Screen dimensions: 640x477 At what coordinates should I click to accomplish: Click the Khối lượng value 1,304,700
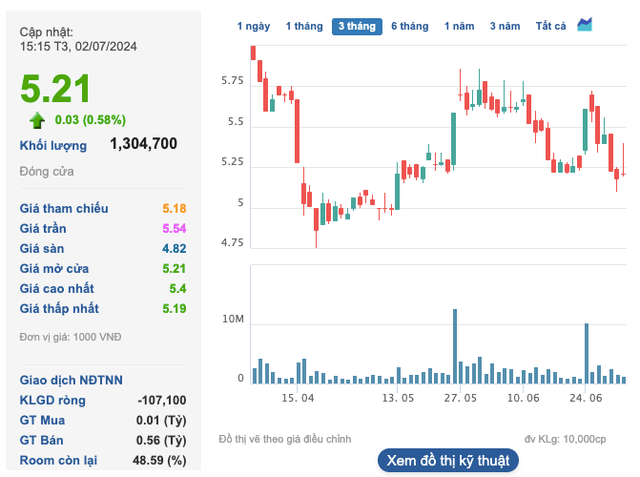[144, 144]
